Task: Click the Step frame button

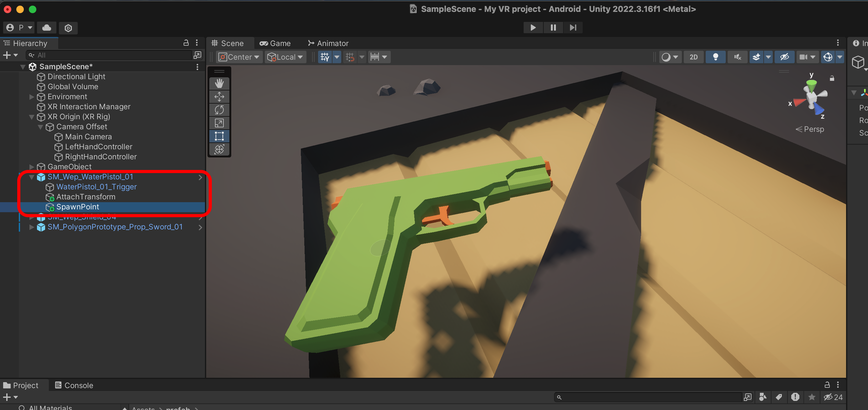Action: [x=573, y=28]
